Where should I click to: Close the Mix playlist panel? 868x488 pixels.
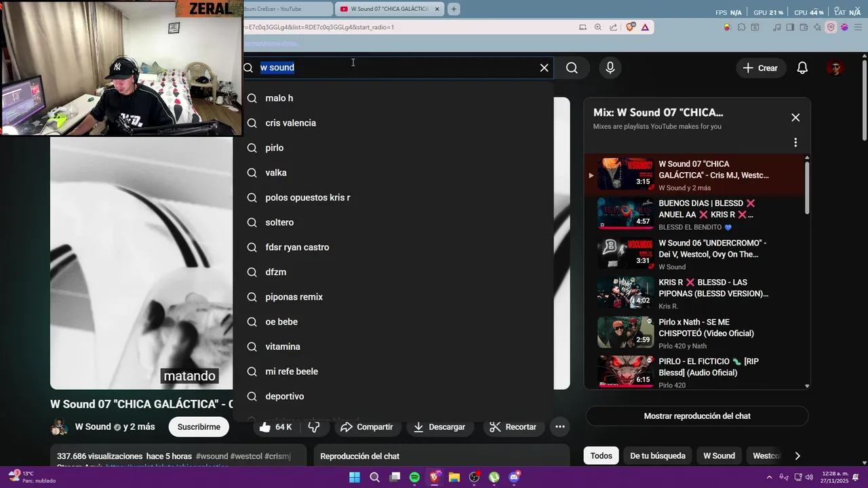[795, 117]
